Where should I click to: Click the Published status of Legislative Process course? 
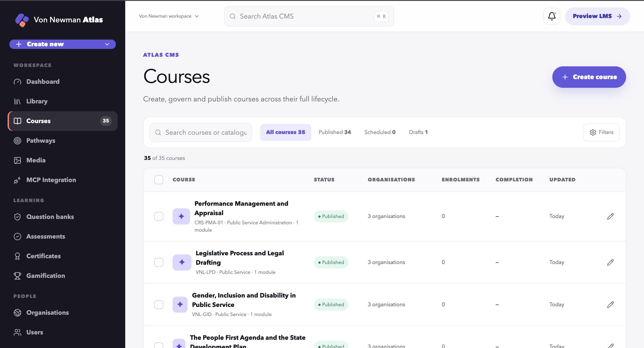(x=331, y=262)
